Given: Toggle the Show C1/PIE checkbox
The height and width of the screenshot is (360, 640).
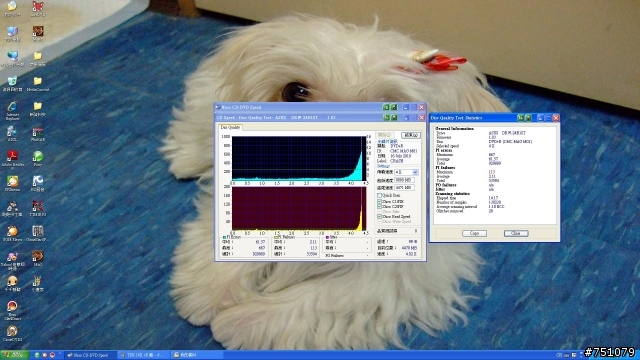Looking at the screenshot, I should [x=380, y=202].
